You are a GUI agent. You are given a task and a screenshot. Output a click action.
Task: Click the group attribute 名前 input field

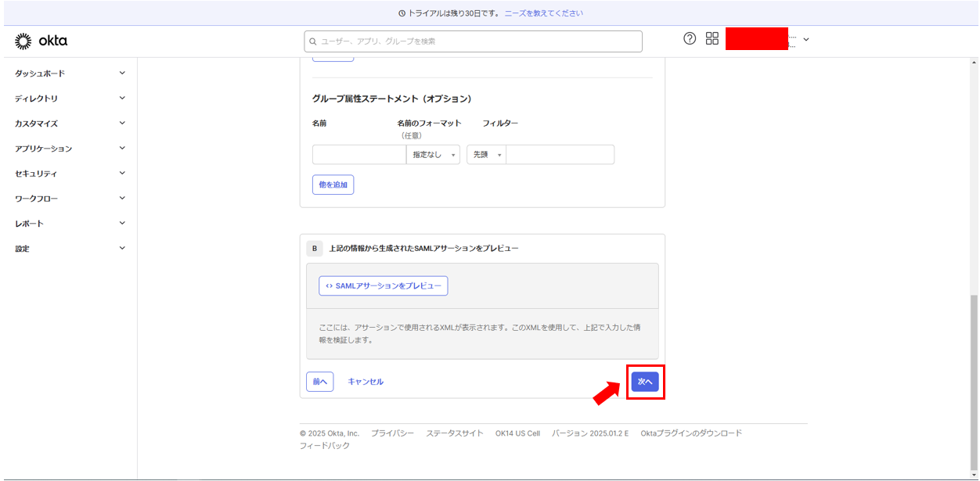click(358, 155)
